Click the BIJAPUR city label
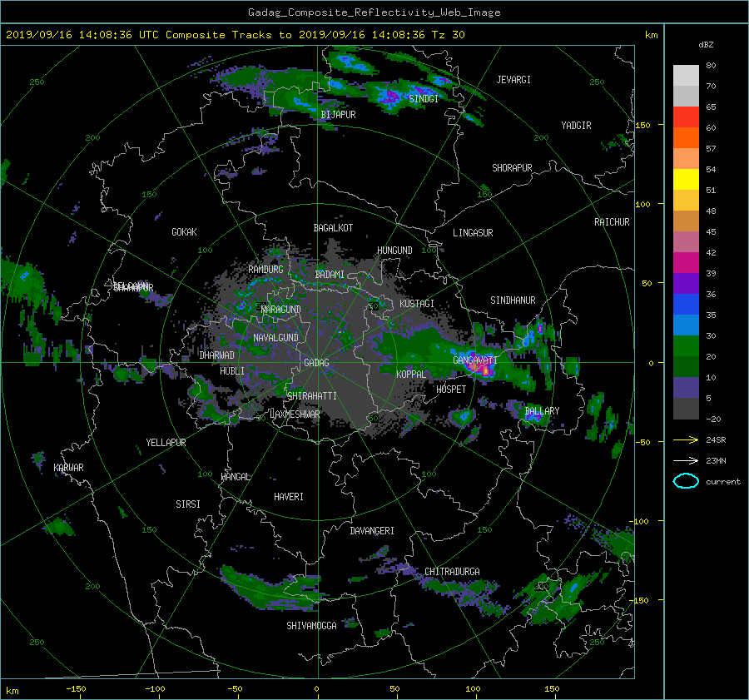 (338, 115)
